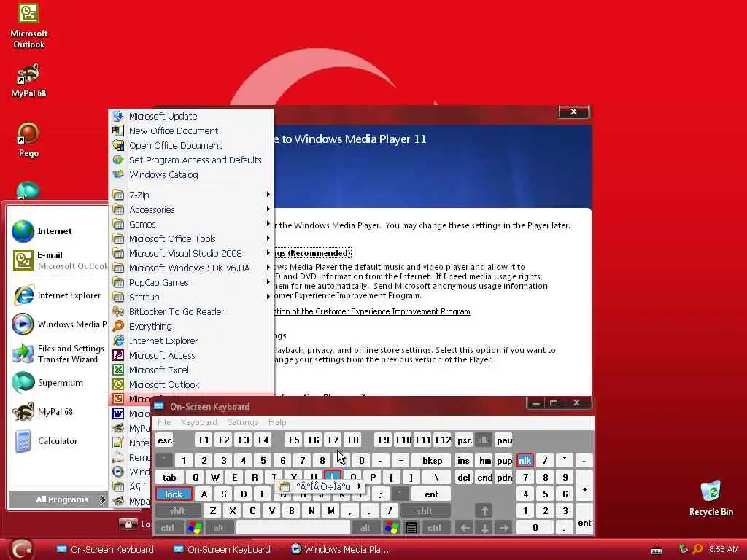Open File menu in On-Screen Keyboard
747x560 pixels.
coord(164,422)
